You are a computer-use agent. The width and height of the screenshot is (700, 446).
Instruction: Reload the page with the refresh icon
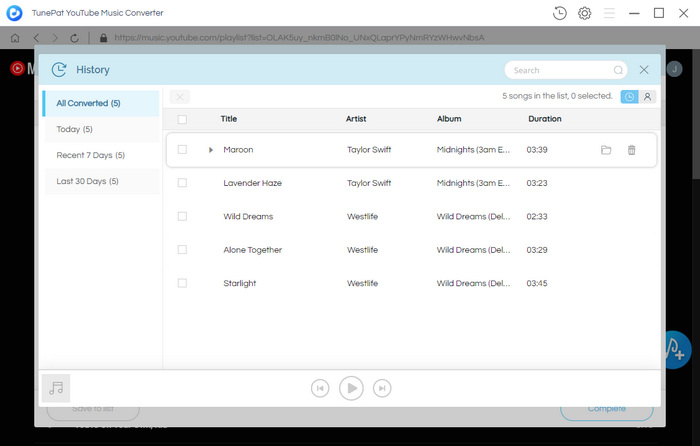click(x=74, y=38)
